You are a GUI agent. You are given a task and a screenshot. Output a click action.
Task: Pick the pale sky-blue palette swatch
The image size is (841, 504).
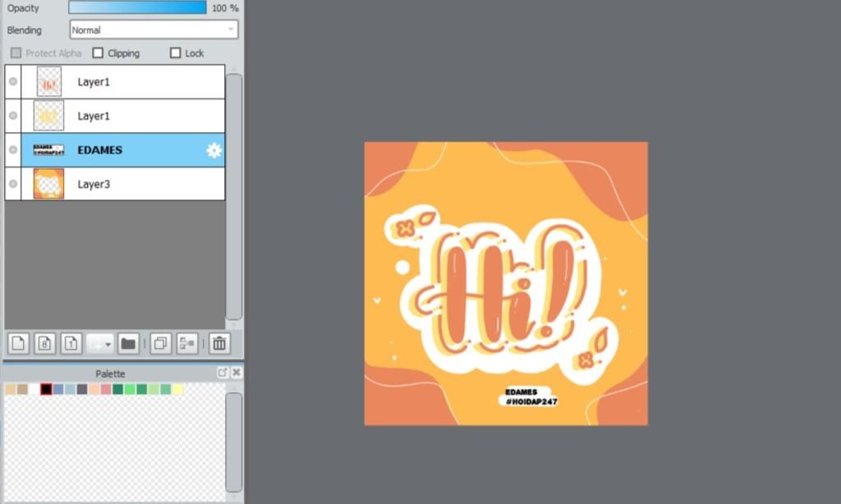[x=71, y=389]
